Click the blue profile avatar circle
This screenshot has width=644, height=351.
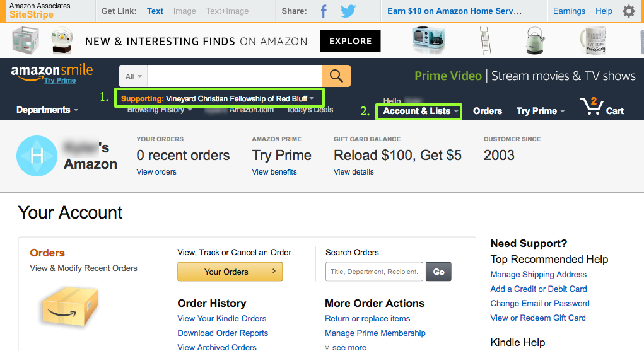(37, 156)
